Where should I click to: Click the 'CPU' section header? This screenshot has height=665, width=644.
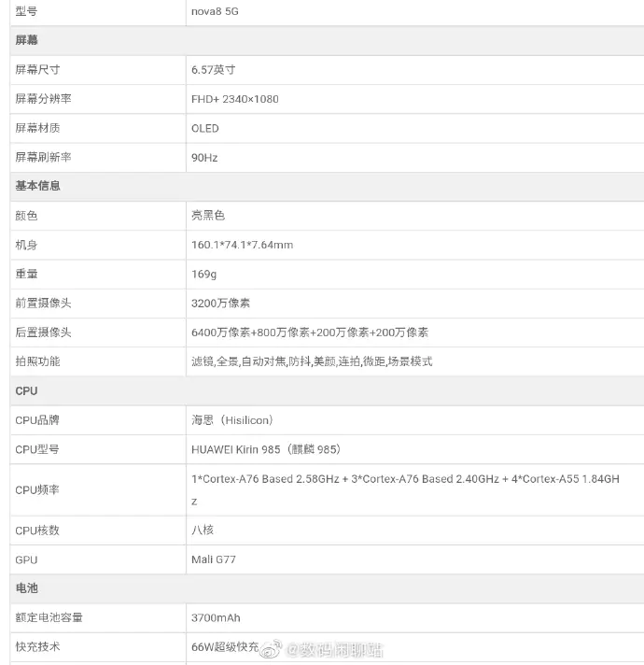pyautogui.click(x=26, y=391)
